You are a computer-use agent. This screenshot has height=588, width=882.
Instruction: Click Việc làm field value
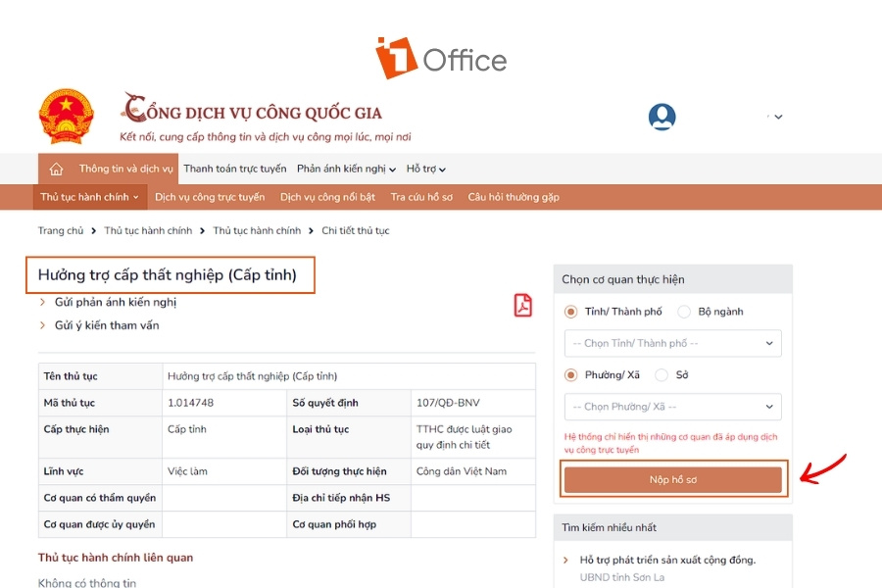[187, 471]
